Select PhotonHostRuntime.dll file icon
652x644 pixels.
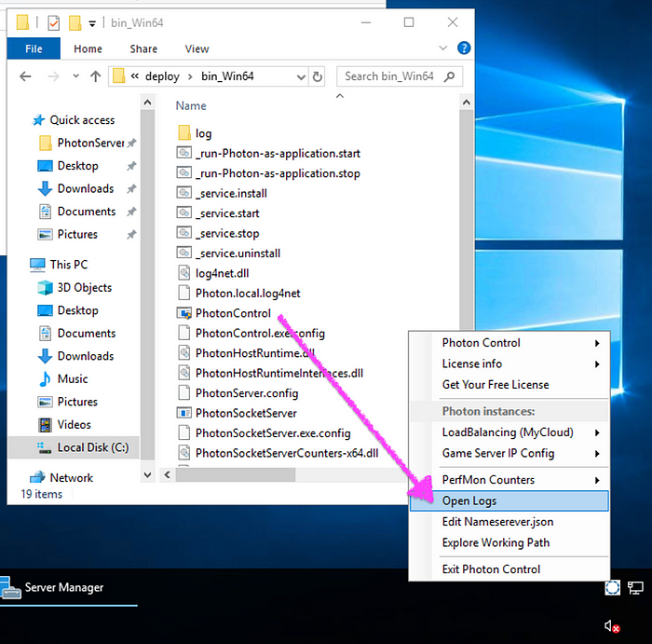[184, 353]
